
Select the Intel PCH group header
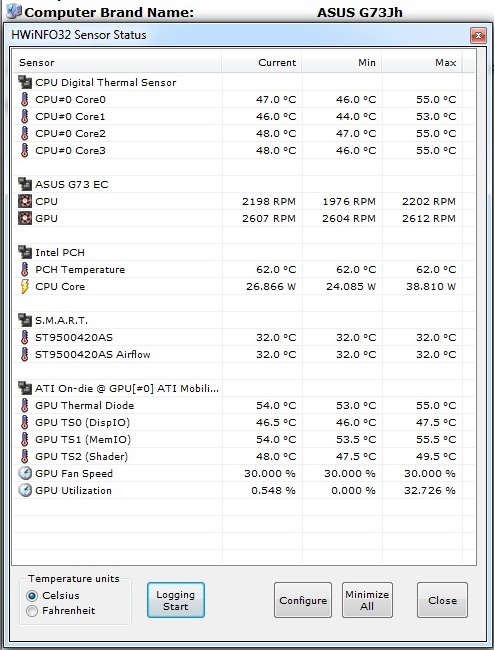117,252
